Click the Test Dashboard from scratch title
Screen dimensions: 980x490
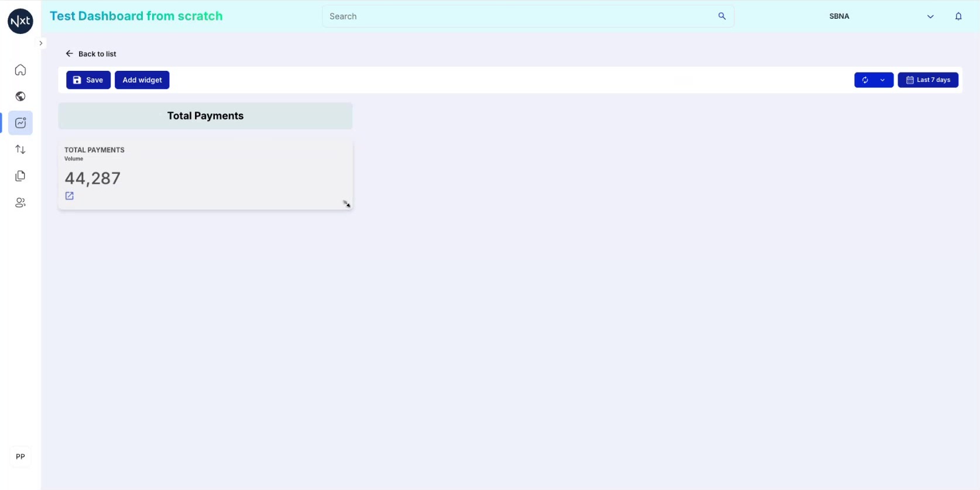tap(136, 16)
